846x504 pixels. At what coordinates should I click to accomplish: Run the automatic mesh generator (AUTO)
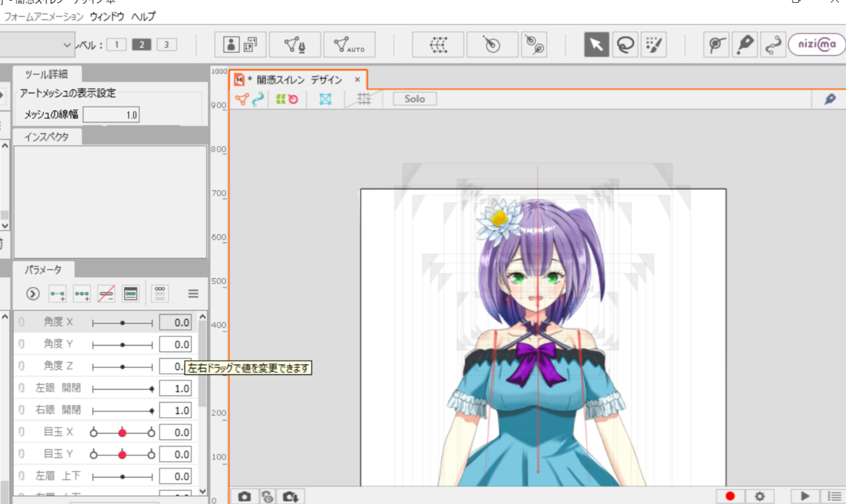pyautogui.click(x=349, y=44)
